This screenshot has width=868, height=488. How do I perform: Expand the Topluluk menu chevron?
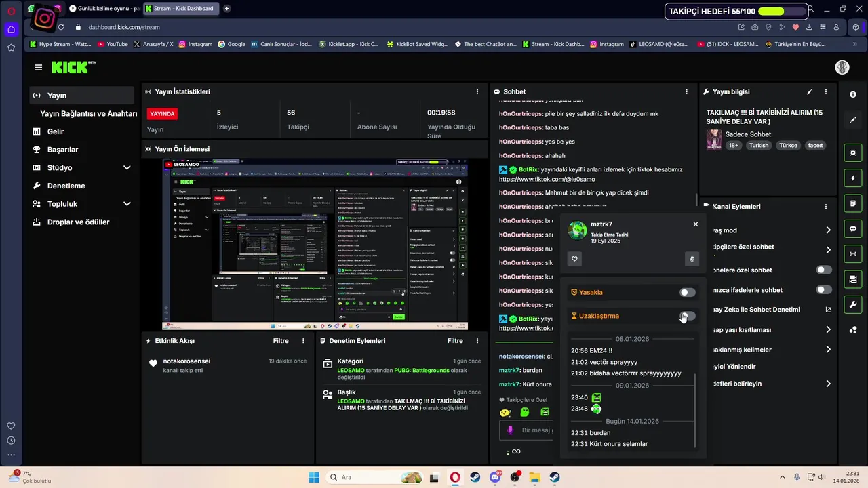coord(127,203)
